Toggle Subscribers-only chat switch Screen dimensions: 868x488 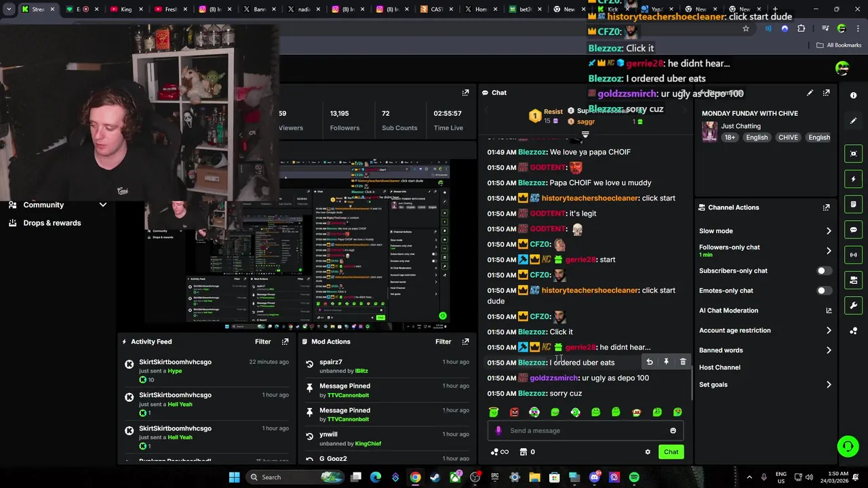[823, 271]
